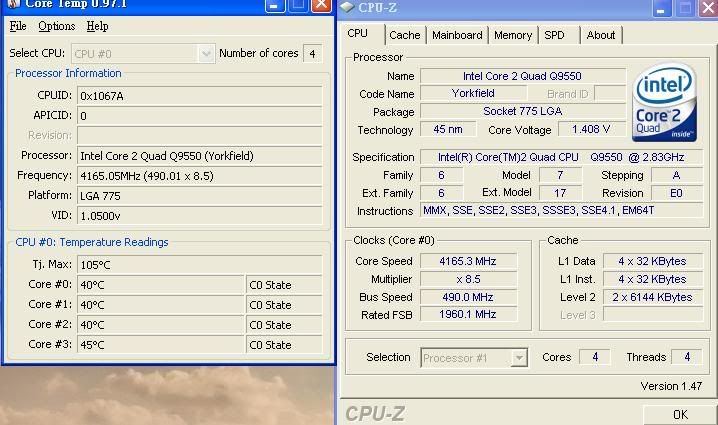Open the Help menu in Core Temp
Image resolution: width=718 pixels, height=425 pixels.
tap(97, 26)
